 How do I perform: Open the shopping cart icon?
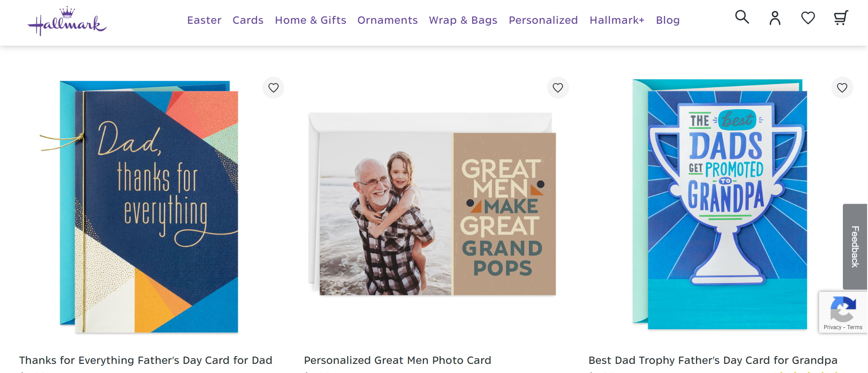point(841,18)
